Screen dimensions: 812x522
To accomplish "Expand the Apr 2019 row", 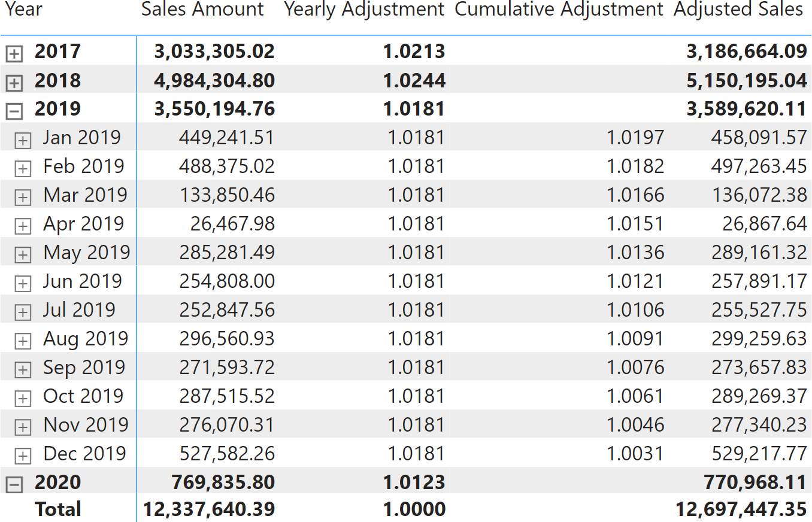I will tap(23, 226).
